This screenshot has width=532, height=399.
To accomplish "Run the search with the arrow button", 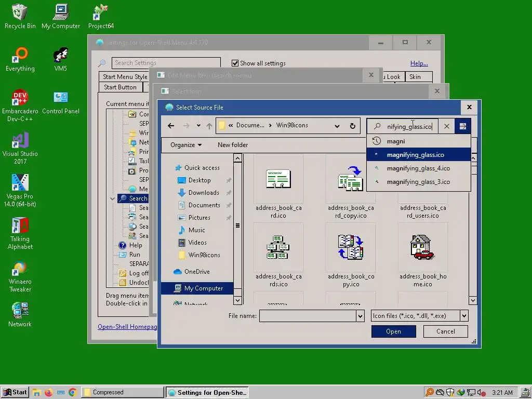I will tap(463, 126).
